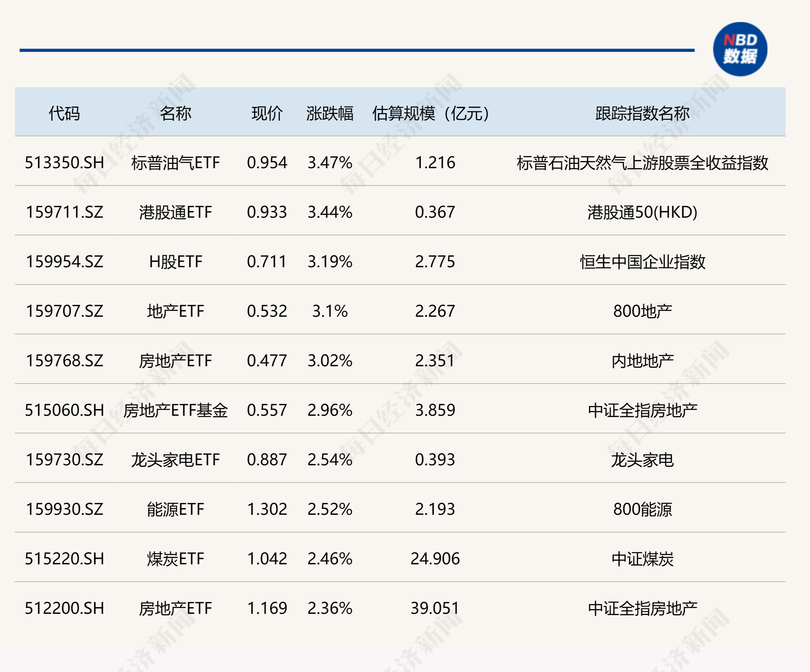Select code 159768.SZ

click(x=64, y=361)
